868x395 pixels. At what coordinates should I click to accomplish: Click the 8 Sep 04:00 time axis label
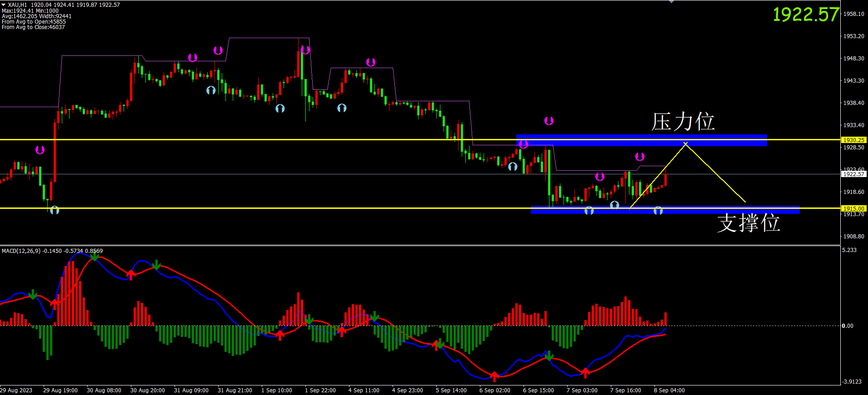tap(669, 390)
